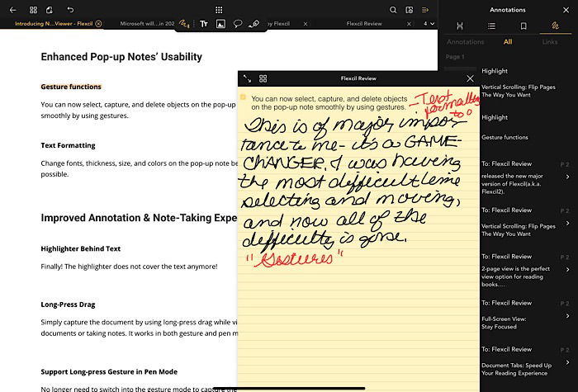Click the undo arrow in top toolbar
The image size is (578, 392).
pyautogui.click(x=70, y=10)
